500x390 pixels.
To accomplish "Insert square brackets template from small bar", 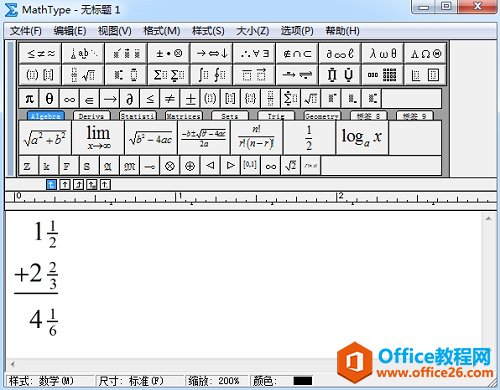I will tap(230, 99).
